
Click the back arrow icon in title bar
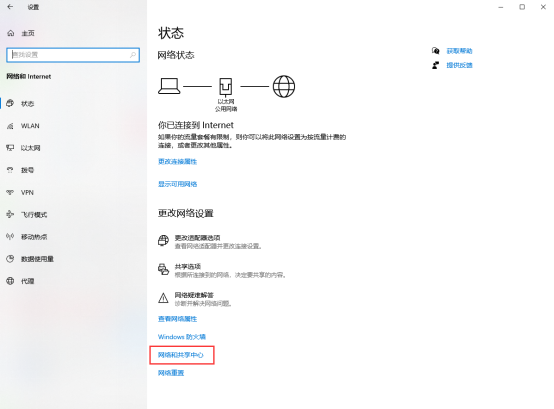point(10,7)
